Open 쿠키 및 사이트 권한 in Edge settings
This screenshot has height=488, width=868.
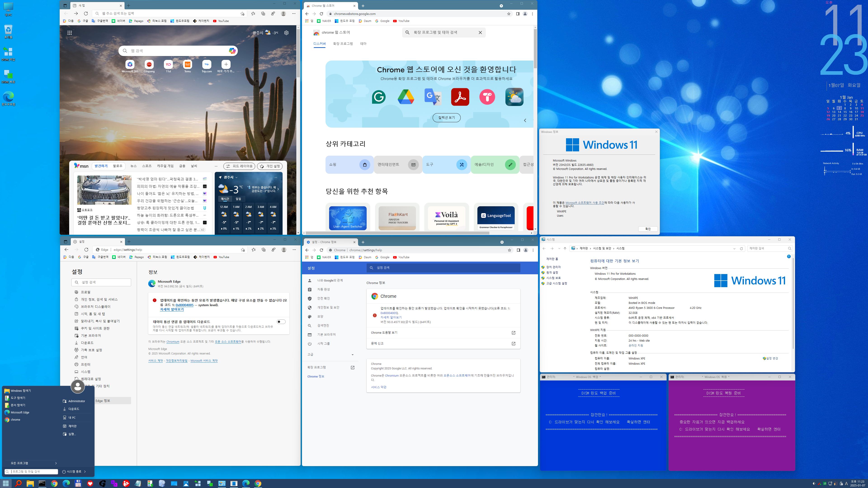95,328
